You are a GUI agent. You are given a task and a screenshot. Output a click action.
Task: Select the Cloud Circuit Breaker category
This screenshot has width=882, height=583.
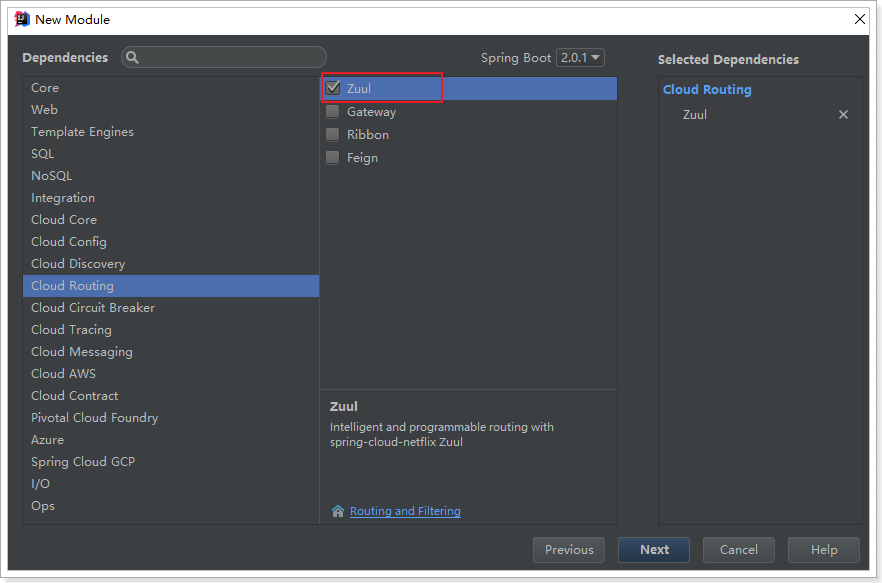(x=93, y=308)
